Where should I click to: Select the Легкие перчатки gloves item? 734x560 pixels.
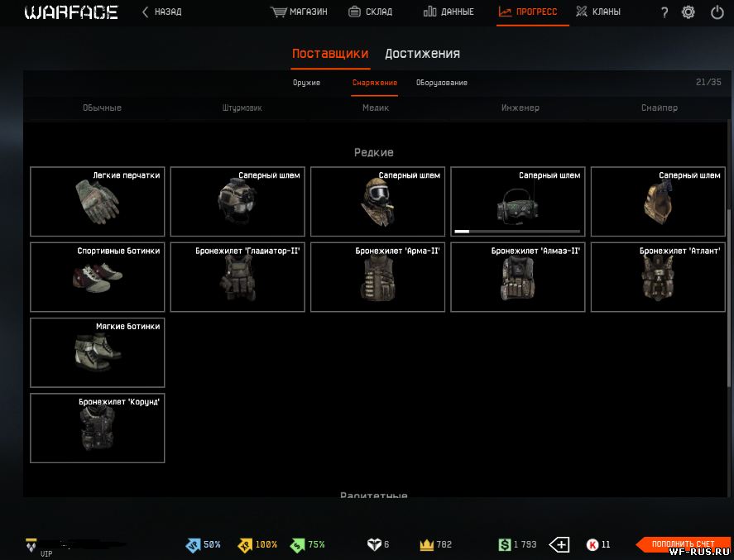point(98,202)
